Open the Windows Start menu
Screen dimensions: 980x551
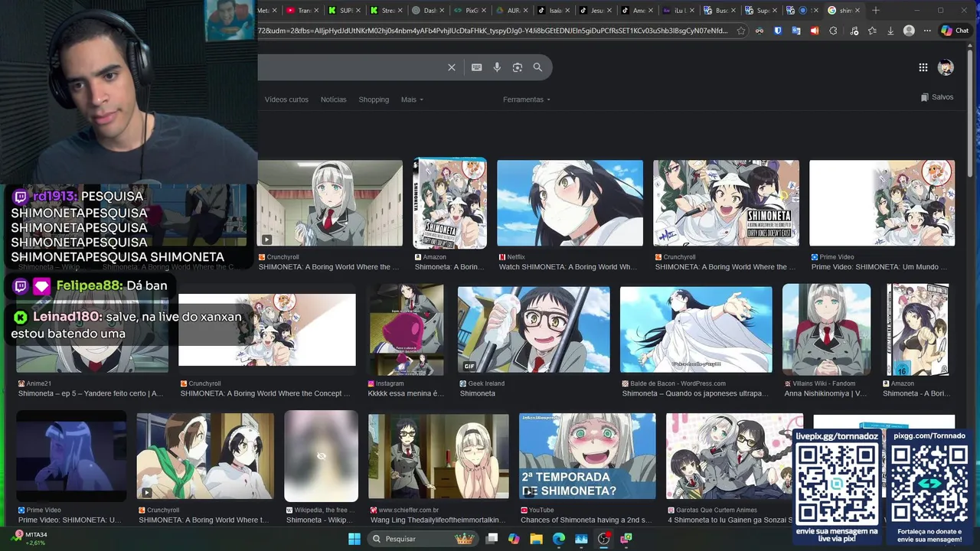tap(354, 539)
